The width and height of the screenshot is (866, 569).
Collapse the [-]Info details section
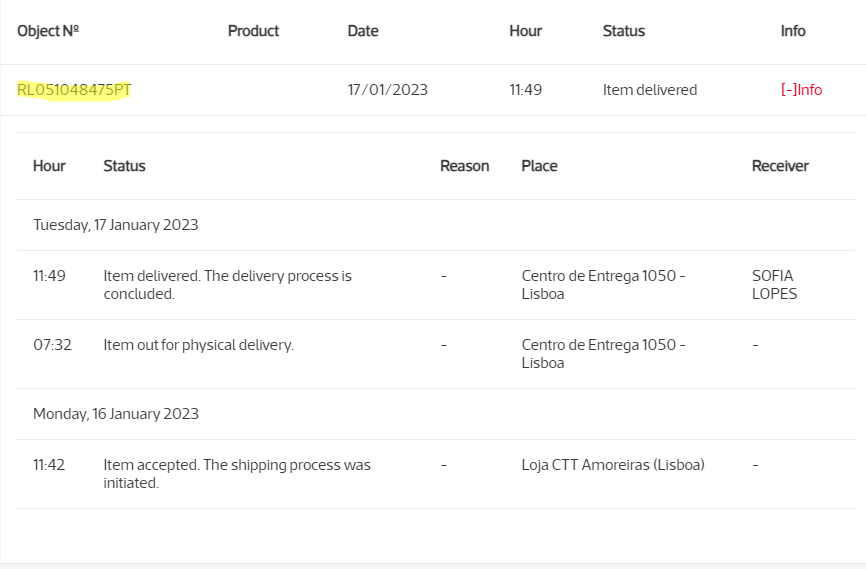(x=801, y=90)
